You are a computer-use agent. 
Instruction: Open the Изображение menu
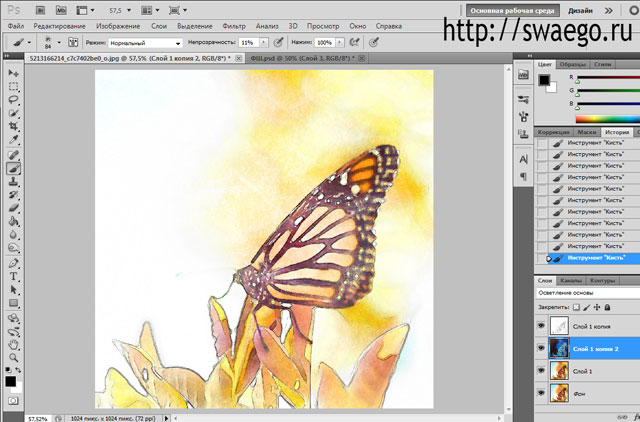(x=118, y=26)
